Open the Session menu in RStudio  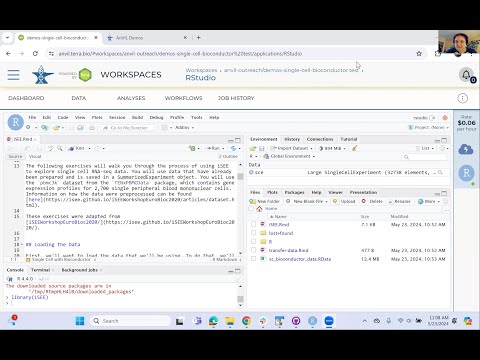(x=117, y=117)
